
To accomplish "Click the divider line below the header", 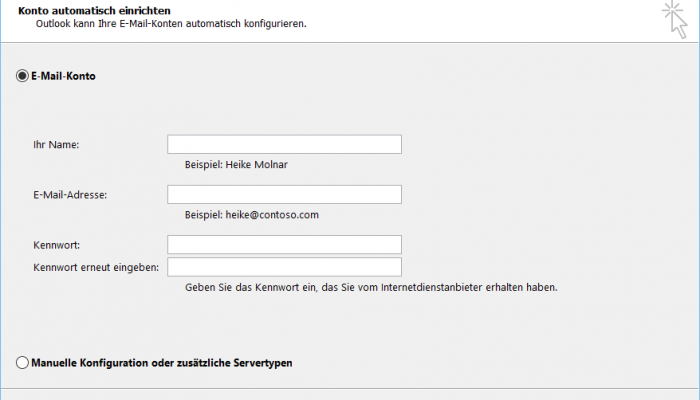I will [x=350, y=43].
